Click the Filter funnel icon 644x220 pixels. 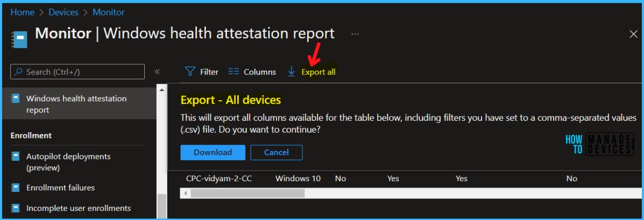point(190,72)
